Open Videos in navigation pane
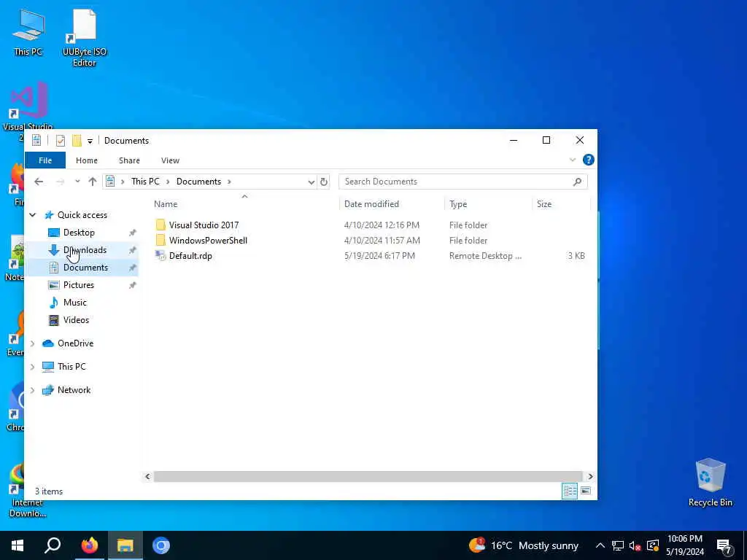This screenshot has width=747, height=560. pyautogui.click(x=76, y=320)
